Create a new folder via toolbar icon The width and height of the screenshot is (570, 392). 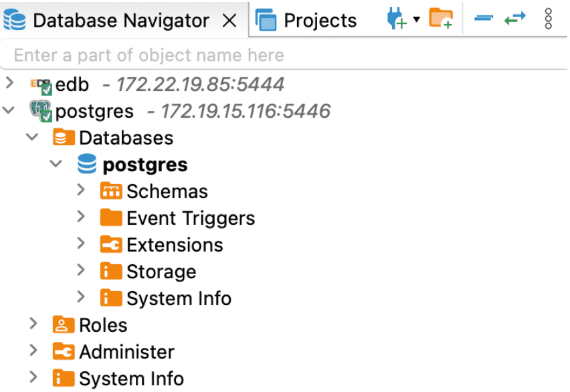coord(441,19)
